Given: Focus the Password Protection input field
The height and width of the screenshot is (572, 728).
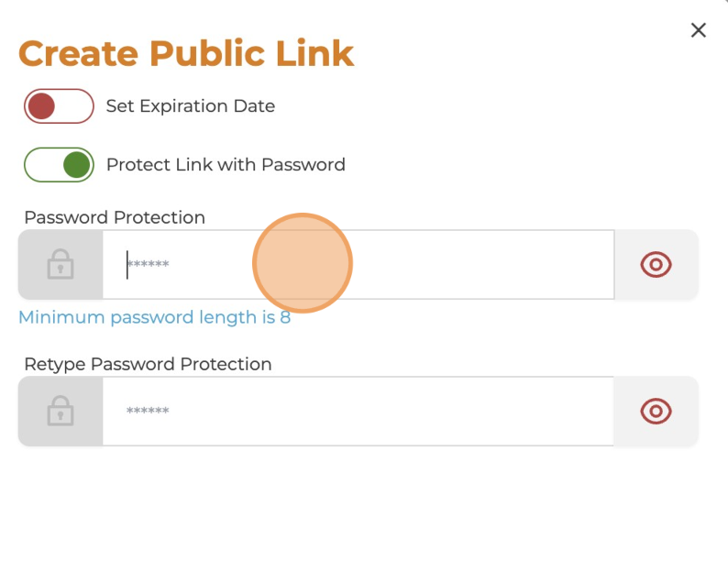Looking at the screenshot, I should click(358, 265).
